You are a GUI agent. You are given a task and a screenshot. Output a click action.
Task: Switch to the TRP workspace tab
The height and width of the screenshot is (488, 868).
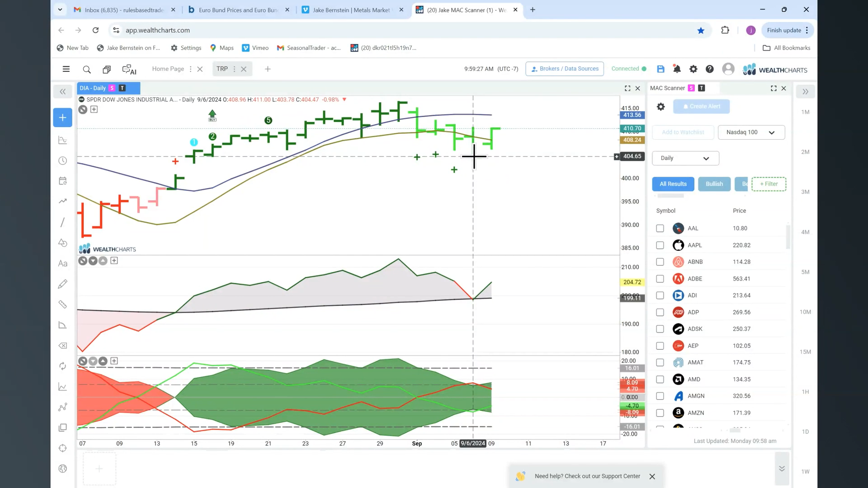222,69
